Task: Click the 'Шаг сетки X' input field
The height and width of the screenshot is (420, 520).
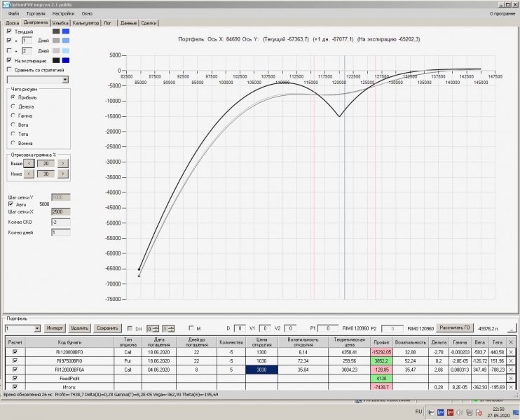Action: 61,211
